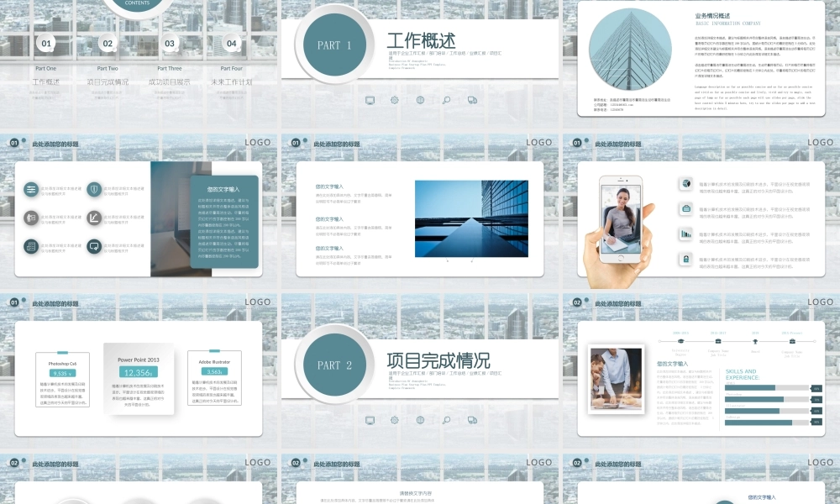Click the chat bubble icon in the six-icon slide
The height and width of the screenshot is (504, 840).
coord(93,246)
